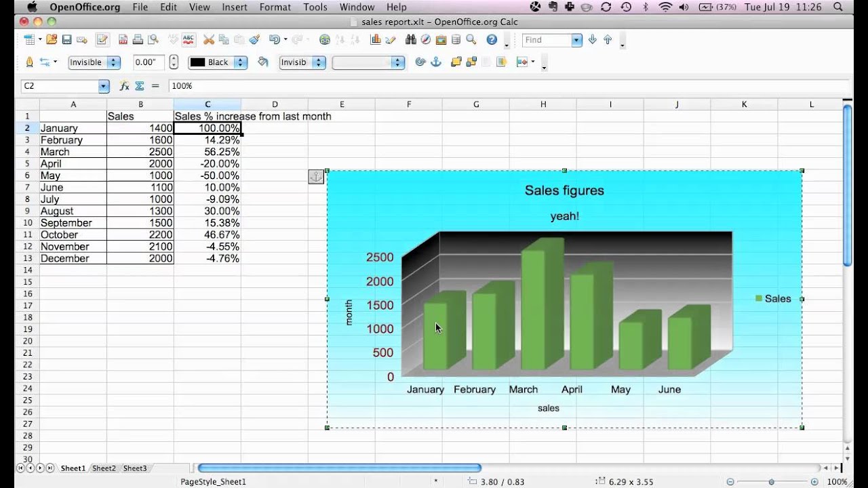Screen dimensions: 868x488
Task: Click the zoom out minus button
Action: 730,482
